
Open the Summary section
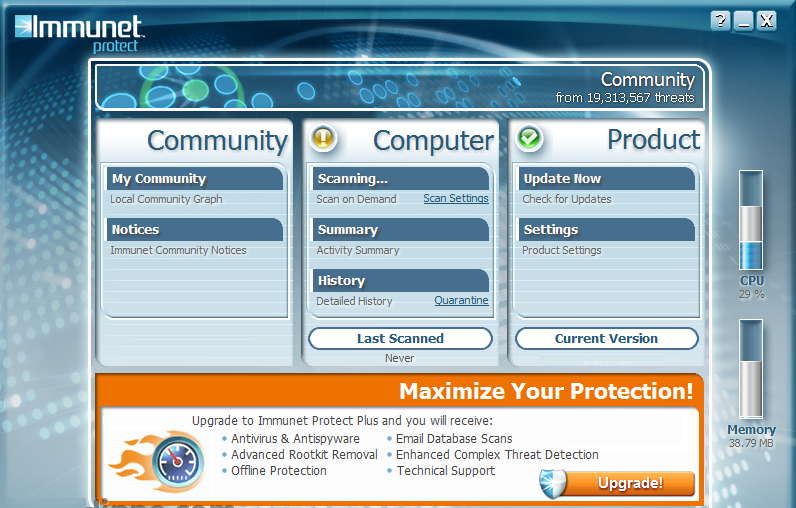point(401,229)
